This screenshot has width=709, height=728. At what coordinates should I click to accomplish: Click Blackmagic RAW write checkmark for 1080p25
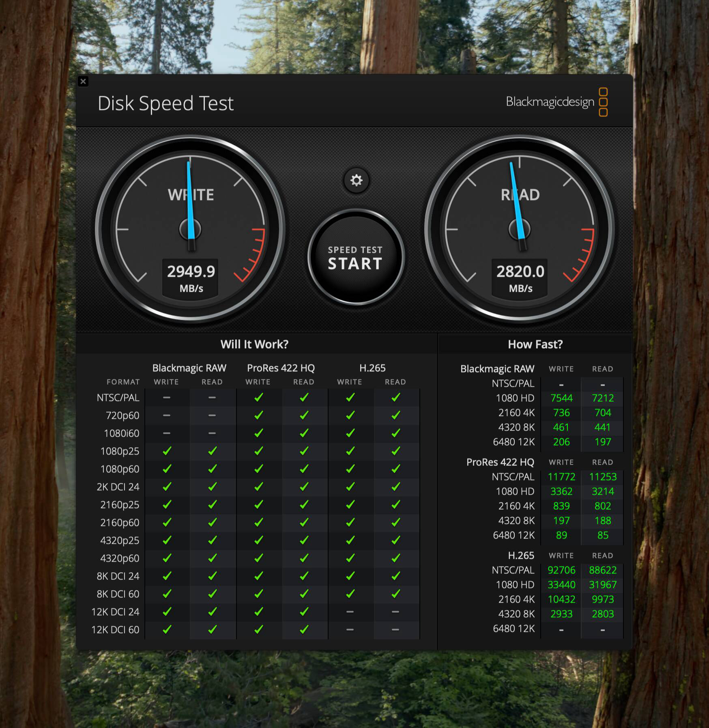click(167, 451)
